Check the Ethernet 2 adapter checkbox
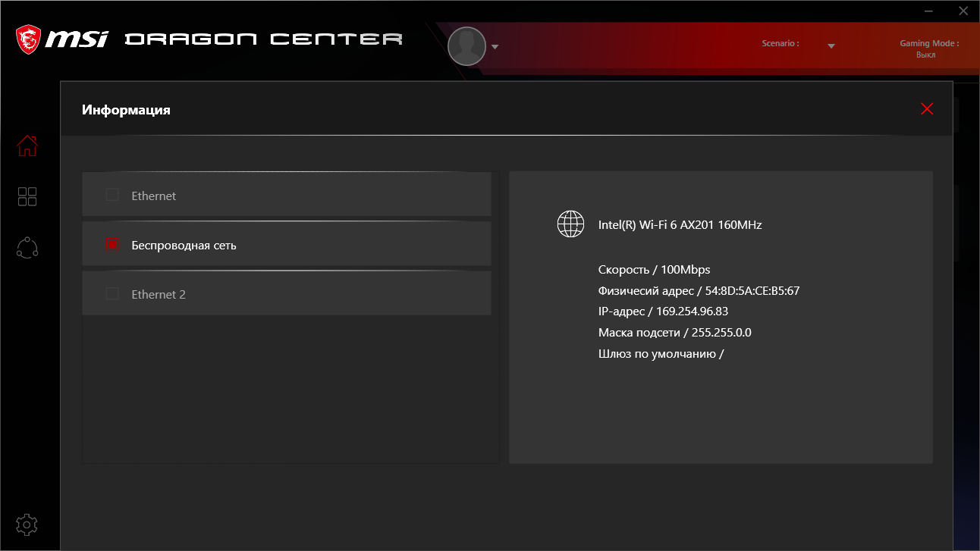Image resolution: width=980 pixels, height=551 pixels. (112, 293)
